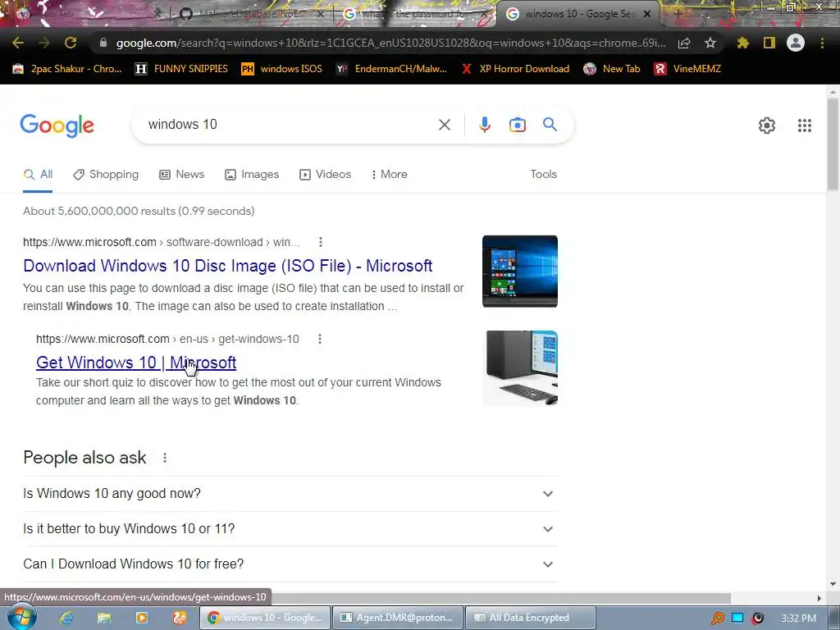Open the 'FUNNY SNIPPIES' bookmark

coord(181,69)
